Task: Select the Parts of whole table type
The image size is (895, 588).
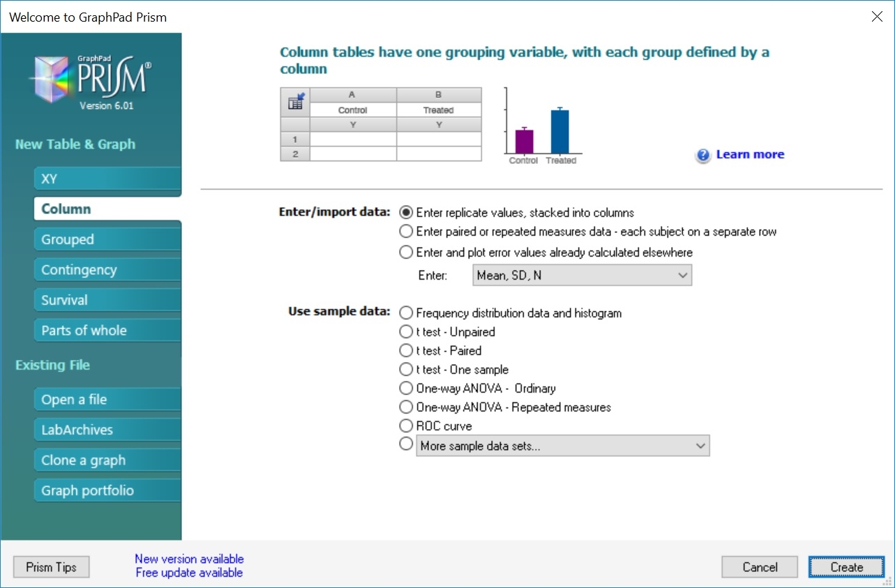Action: pyautogui.click(x=107, y=330)
